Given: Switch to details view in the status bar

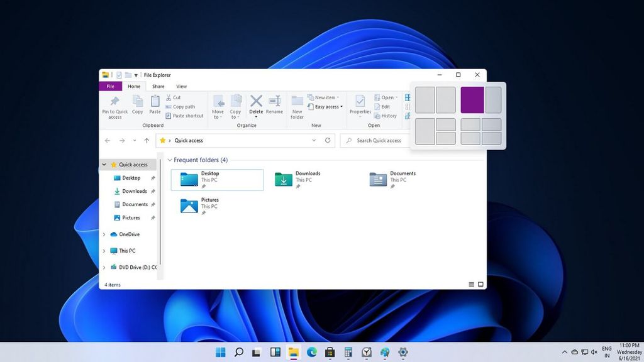Looking at the screenshot, I should click(471, 284).
